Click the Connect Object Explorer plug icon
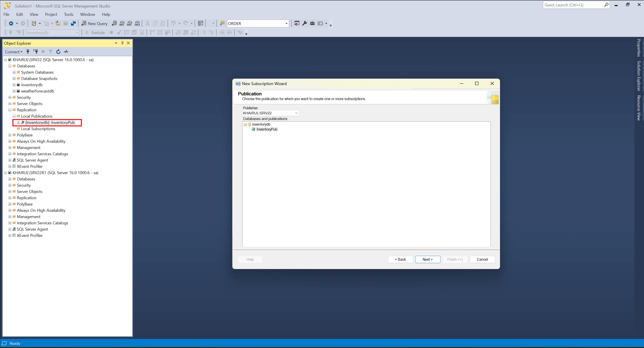 pos(28,52)
